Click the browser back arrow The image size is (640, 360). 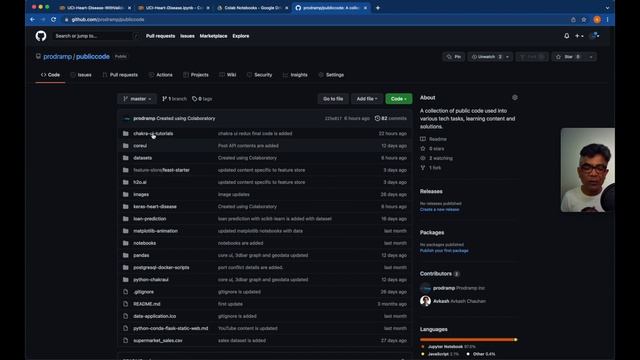[33, 19]
